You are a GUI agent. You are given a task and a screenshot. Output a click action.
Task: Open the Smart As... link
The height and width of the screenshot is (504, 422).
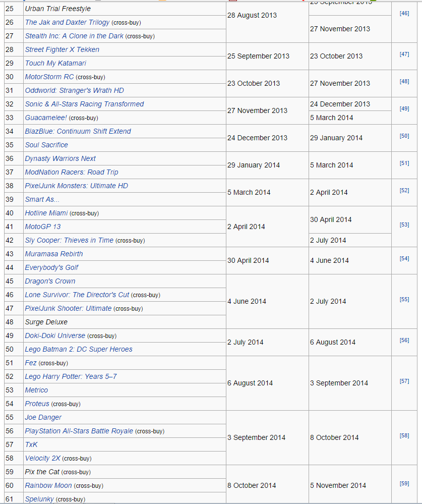pyautogui.click(x=42, y=199)
